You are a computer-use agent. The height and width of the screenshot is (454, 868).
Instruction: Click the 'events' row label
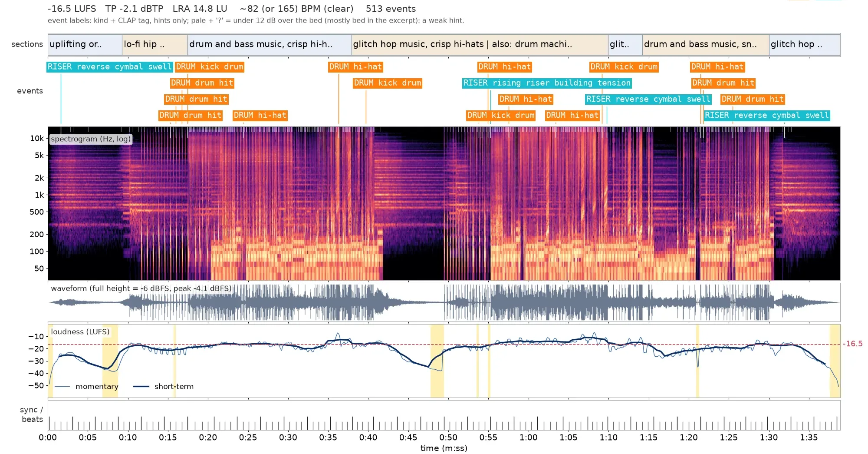(x=30, y=91)
